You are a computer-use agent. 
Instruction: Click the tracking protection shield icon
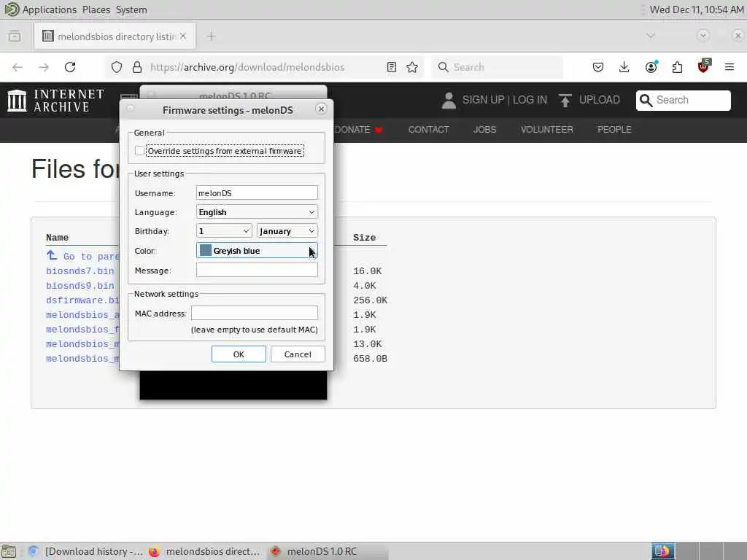(x=117, y=67)
